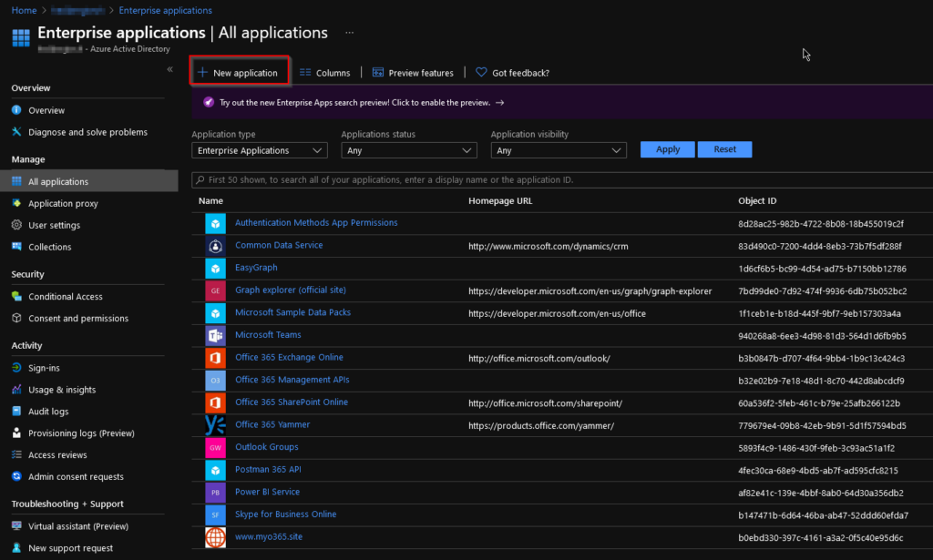Click the www.myo365.site globe icon
Screen dimensions: 933x560
[x=215, y=537]
